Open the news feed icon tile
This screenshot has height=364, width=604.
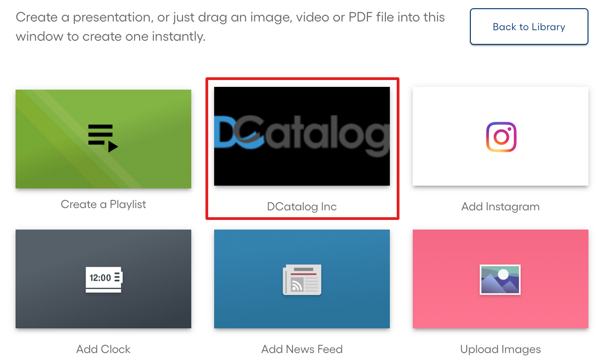point(302,279)
